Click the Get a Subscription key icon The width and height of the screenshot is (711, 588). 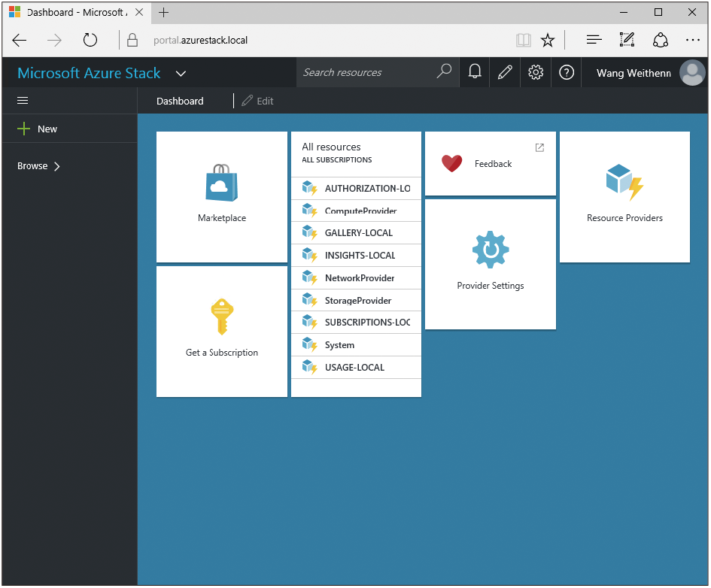coord(222,317)
